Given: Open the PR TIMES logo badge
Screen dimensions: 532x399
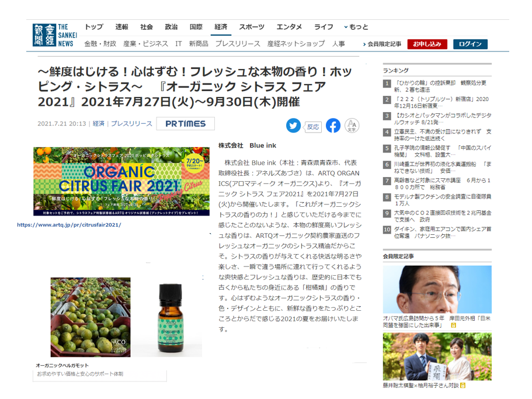Looking at the screenshot, I should (186, 124).
